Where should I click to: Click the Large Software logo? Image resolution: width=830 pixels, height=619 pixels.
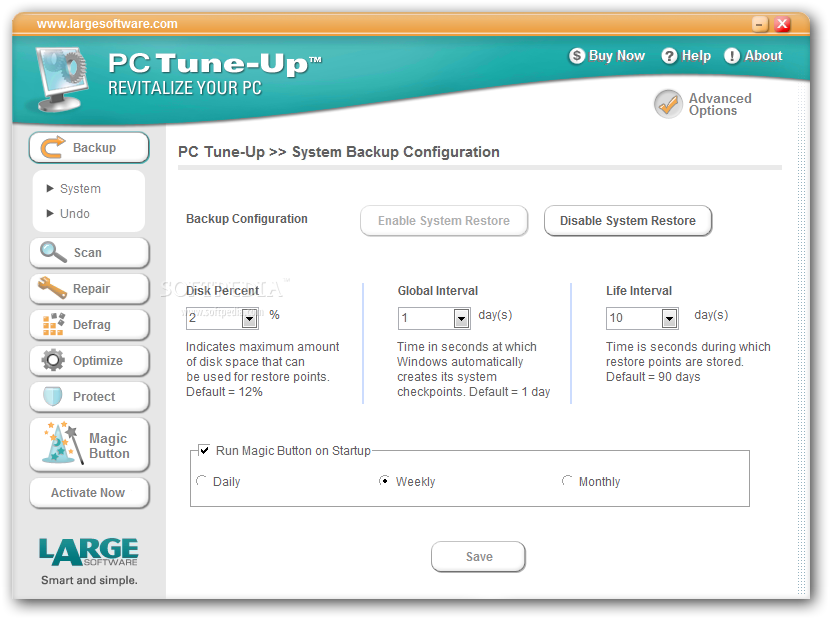pos(88,552)
